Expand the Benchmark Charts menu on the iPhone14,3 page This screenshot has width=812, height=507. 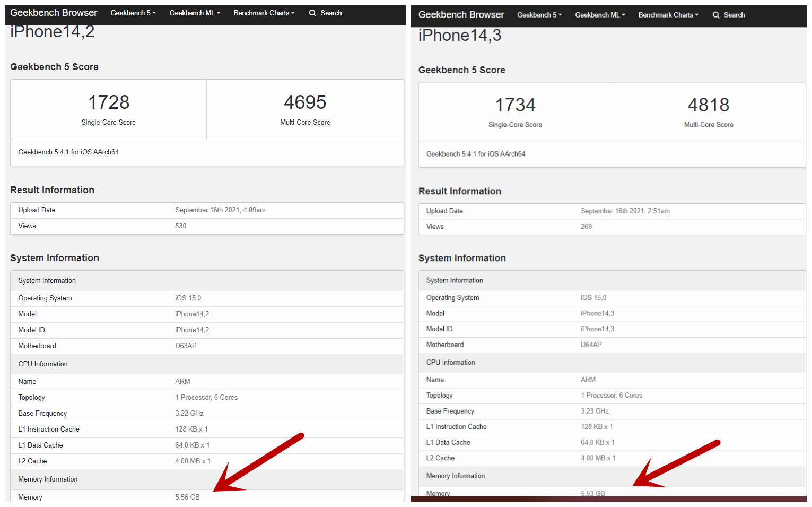[668, 15]
